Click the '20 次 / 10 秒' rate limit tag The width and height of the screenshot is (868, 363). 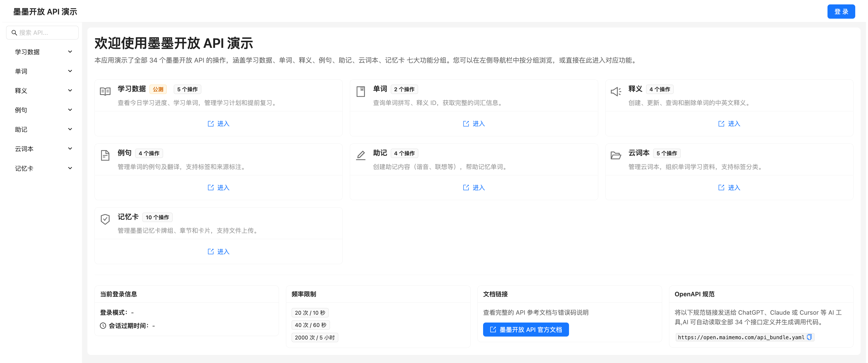[x=310, y=313]
